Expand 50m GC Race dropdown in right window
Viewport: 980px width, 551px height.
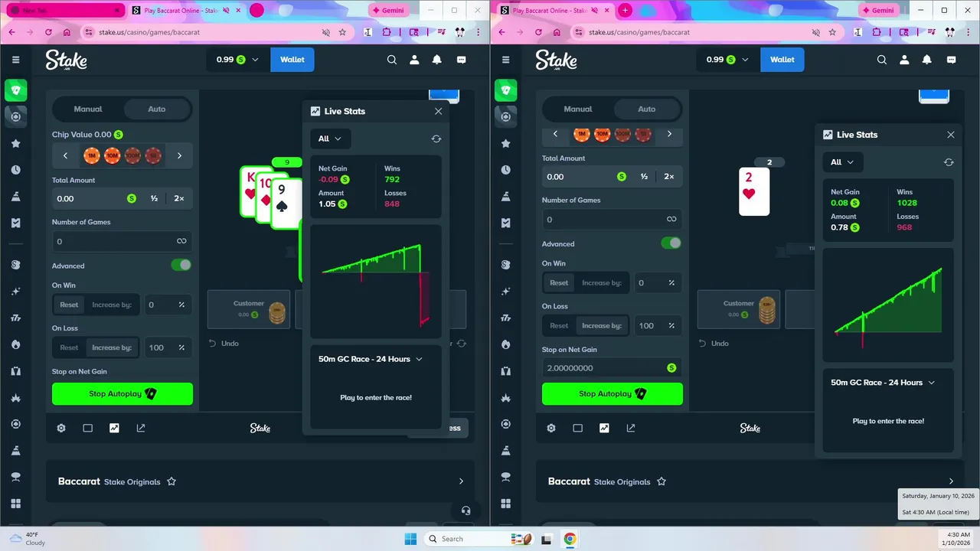[x=884, y=383]
